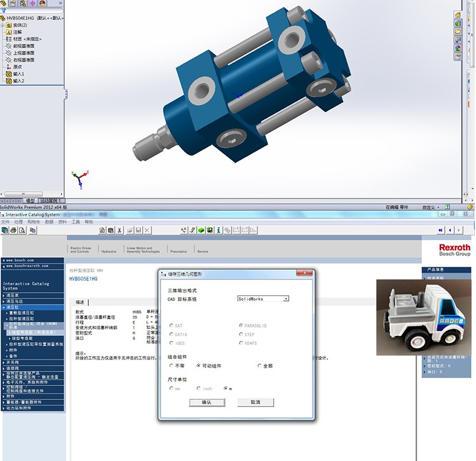Click the Rexroth Bosch Group logo
The width and height of the screenshot is (476, 461).
click(455, 250)
